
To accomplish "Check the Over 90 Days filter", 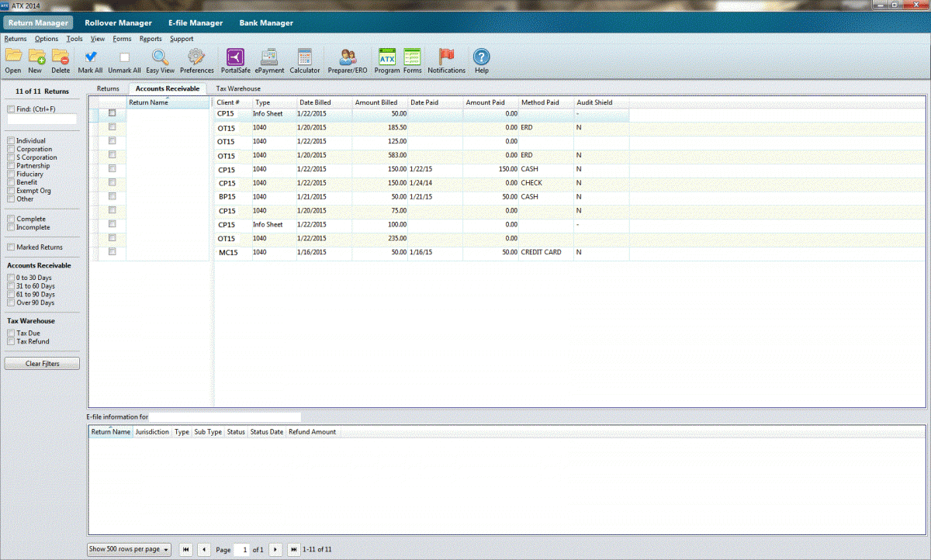I will click(x=10, y=302).
